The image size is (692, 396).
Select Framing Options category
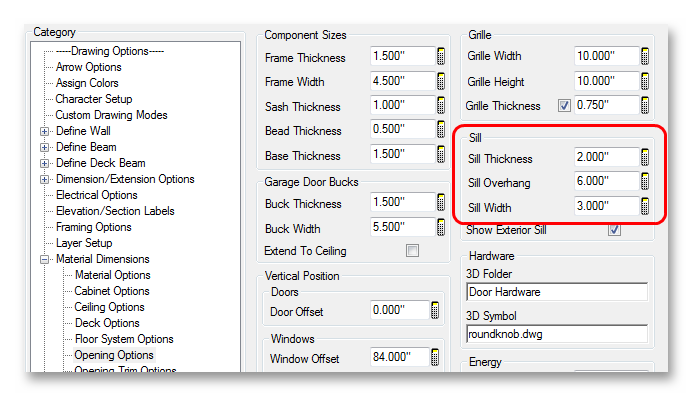pyautogui.click(x=94, y=227)
